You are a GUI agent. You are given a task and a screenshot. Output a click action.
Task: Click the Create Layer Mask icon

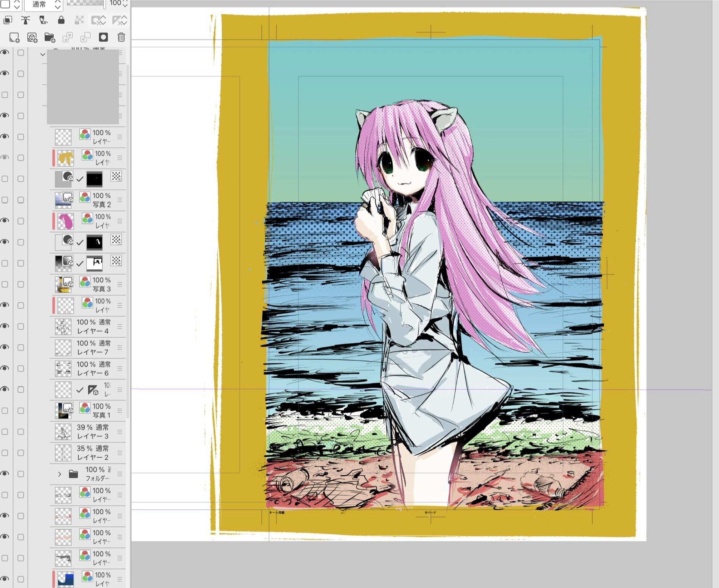(103, 37)
